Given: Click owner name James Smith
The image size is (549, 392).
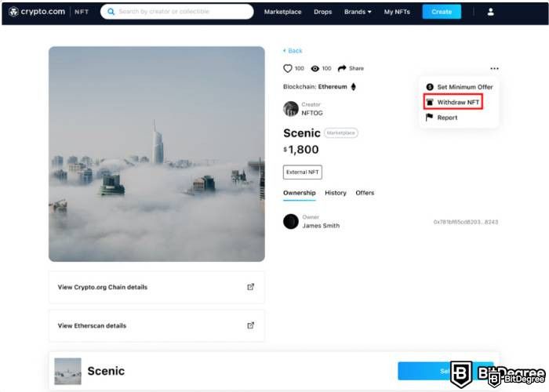Looking at the screenshot, I should (x=321, y=226).
